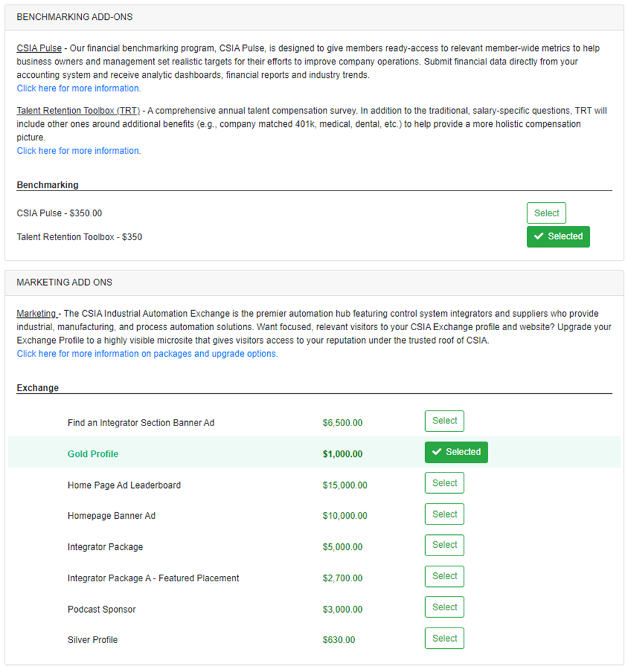Screen dimensions: 628x672
Task: Click the checkmark icon on Gold Profile button
Action: click(437, 453)
